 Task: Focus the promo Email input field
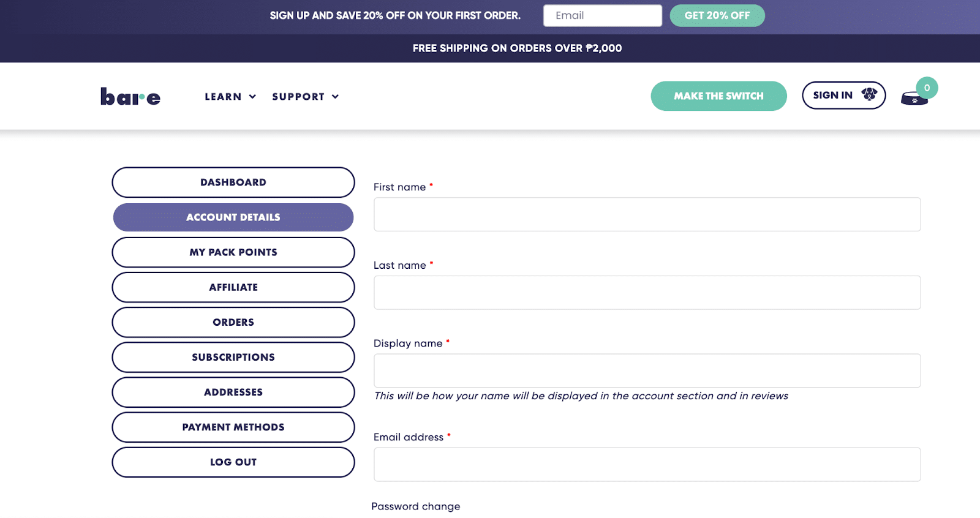tap(602, 16)
